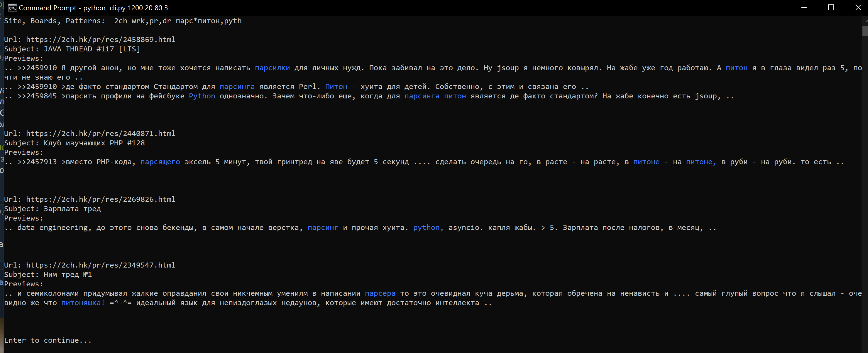Click boards text 'wrk,pr,dr'
The height and width of the screenshot is (353, 868).
tap(151, 21)
